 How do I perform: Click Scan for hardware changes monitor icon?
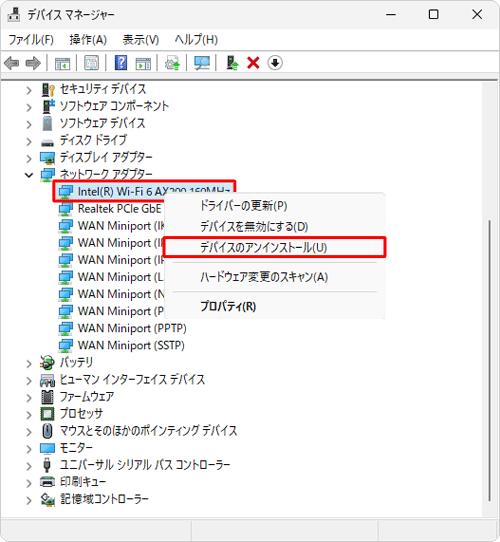[x=202, y=63]
